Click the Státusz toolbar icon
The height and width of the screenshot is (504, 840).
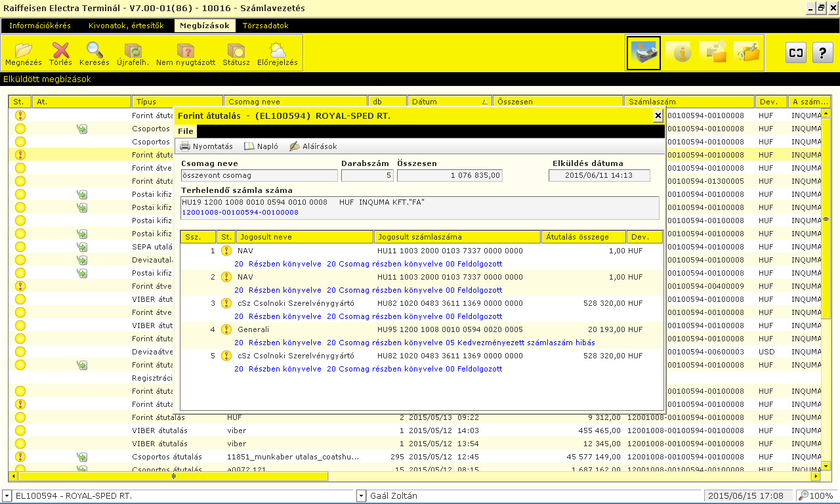click(236, 54)
